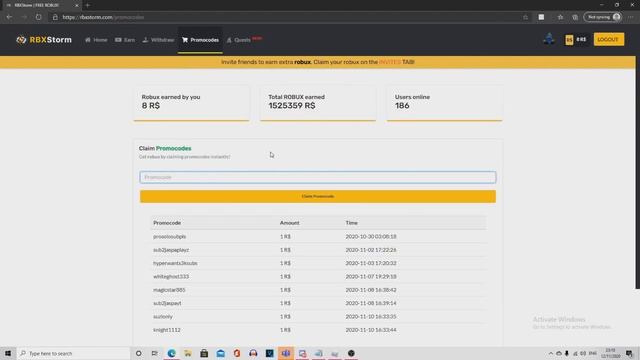This screenshot has height=360, width=640.
Task: Open the favorites list icon in the browser toolbar
Action: (x=560, y=17)
